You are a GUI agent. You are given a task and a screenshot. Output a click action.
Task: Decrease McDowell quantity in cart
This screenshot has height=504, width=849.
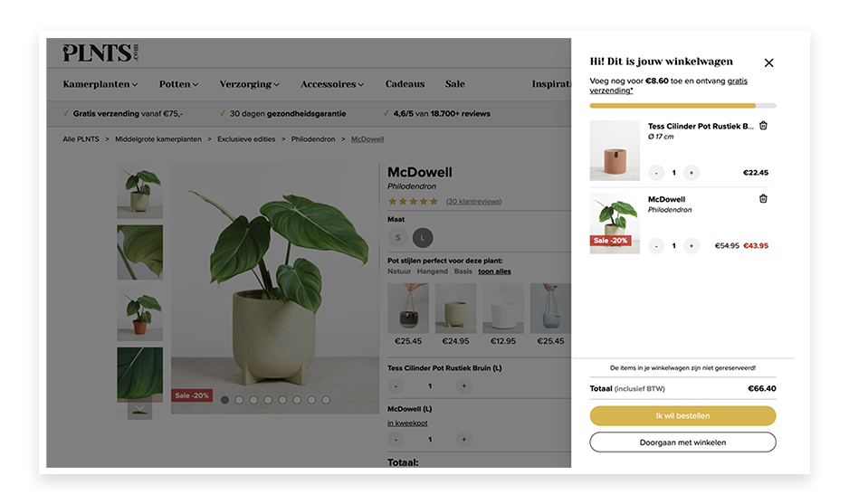pos(656,246)
